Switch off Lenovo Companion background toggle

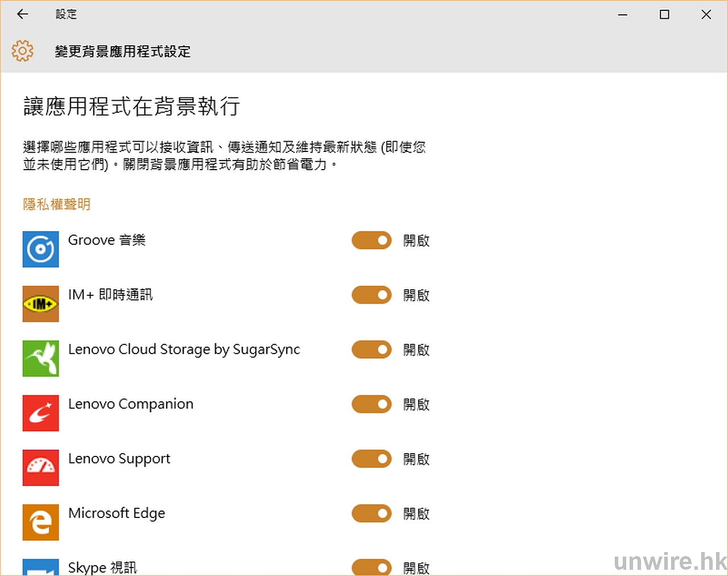[371, 405]
